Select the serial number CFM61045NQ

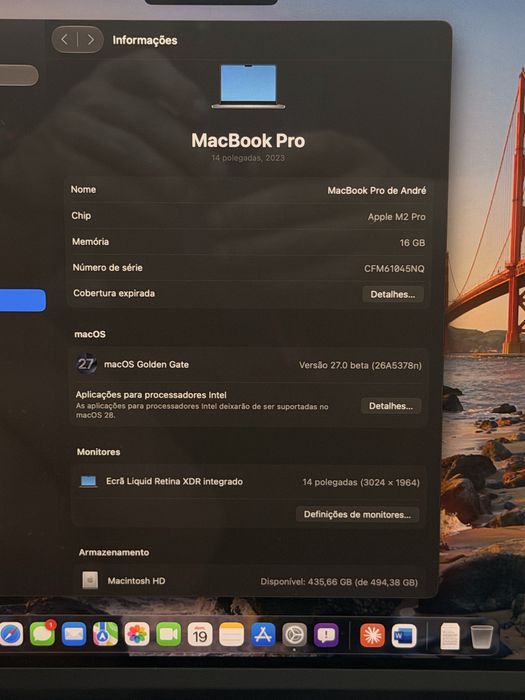pyautogui.click(x=394, y=268)
